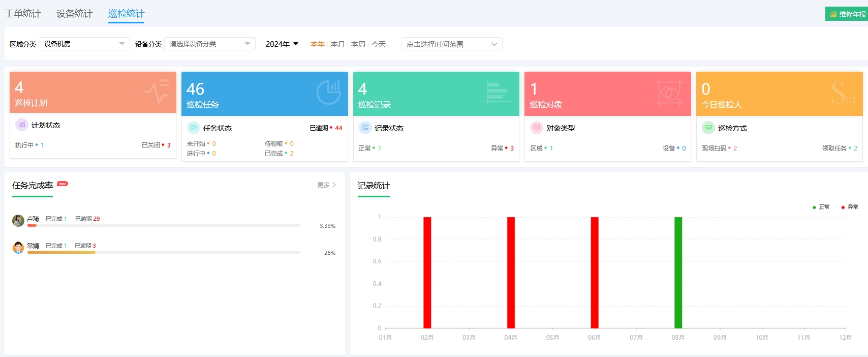Click the 记录状态 icon

365,128
